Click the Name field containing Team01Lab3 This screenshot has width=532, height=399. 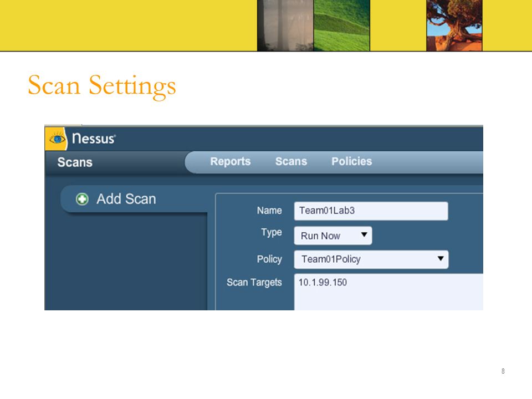point(371,211)
